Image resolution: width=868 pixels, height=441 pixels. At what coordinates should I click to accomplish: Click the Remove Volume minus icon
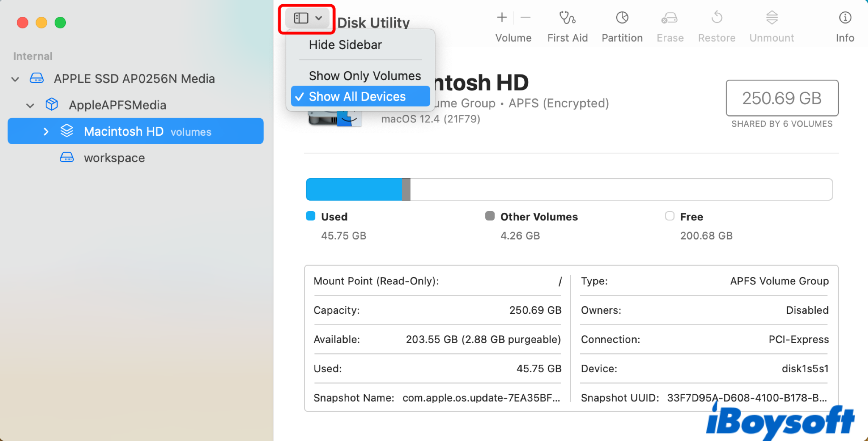[x=526, y=18]
